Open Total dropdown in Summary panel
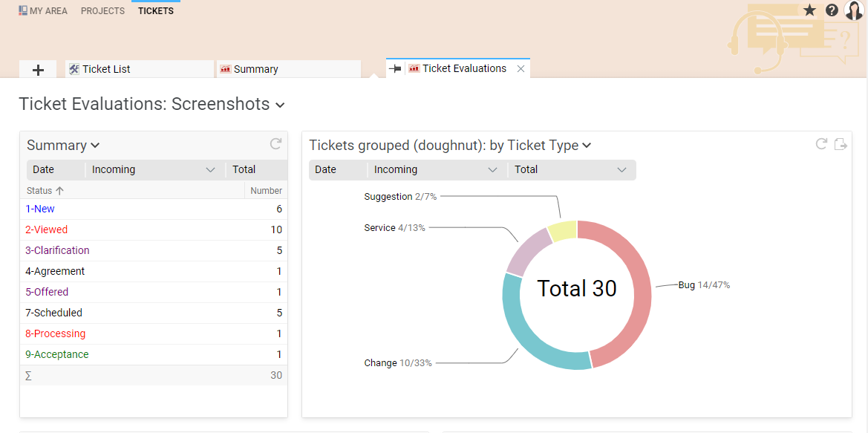The width and height of the screenshot is (868, 433). point(257,170)
